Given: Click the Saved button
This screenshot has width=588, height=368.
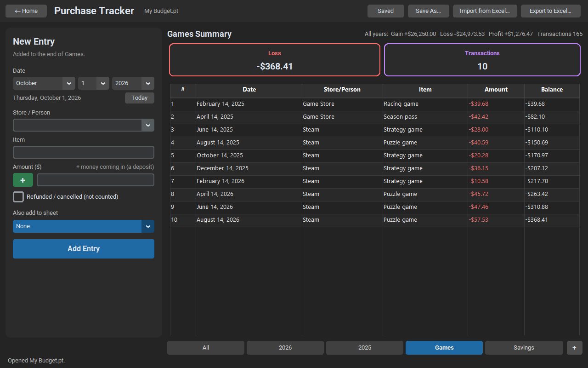Looking at the screenshot, I should (x=386, y=11).
